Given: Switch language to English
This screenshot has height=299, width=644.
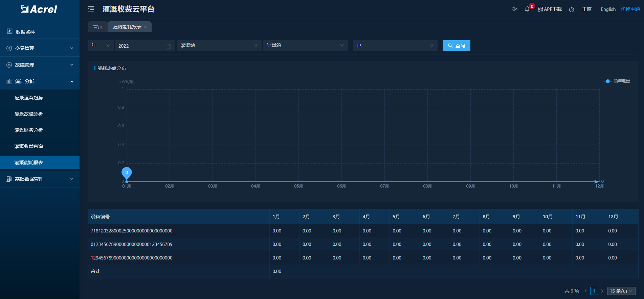Looking at the screenshot, I should coord(608,9).
